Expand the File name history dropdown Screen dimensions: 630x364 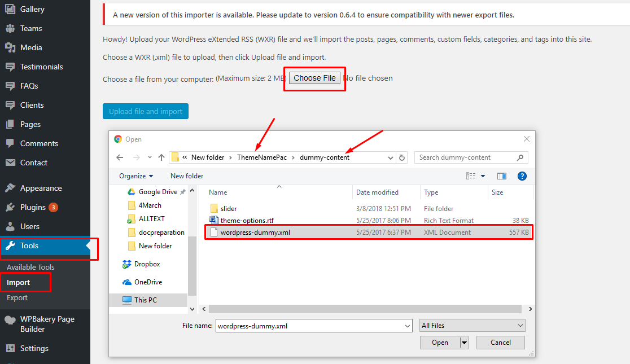point(408,326)
